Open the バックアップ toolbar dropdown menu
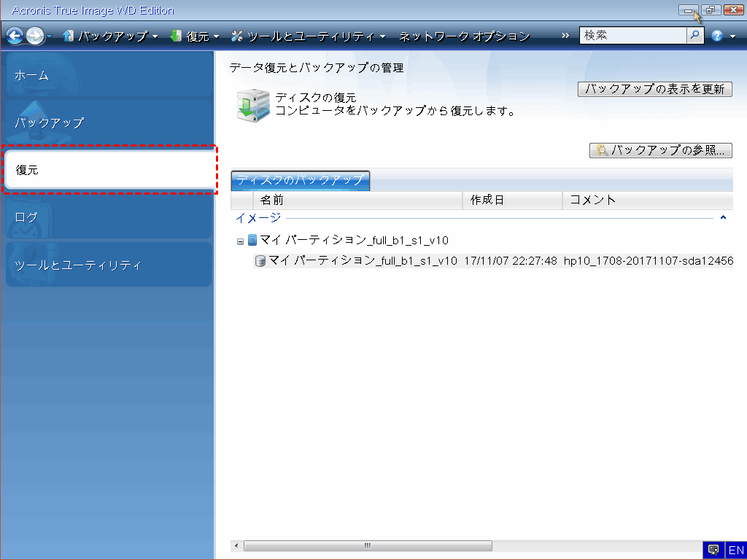 tap(111, 36)
